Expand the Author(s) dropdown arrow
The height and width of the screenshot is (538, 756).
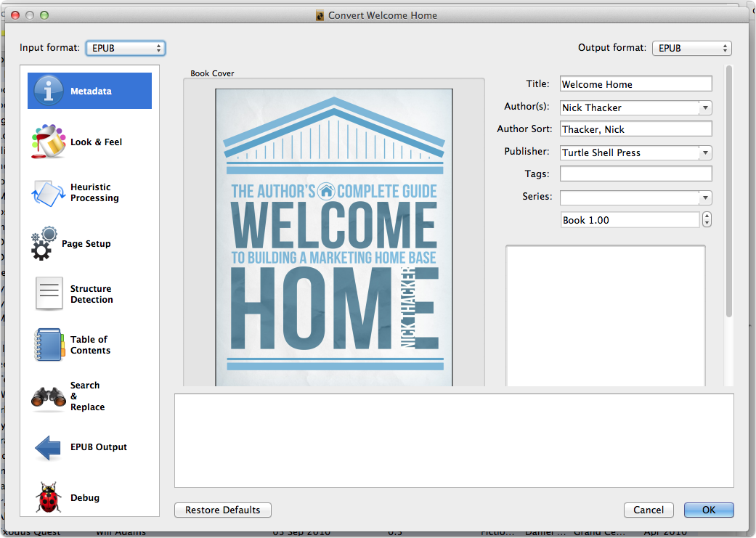point(705,107)
